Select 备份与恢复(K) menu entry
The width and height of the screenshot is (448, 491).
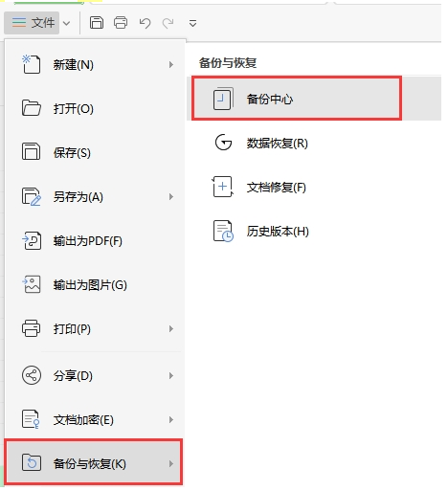tap(94, 462)
